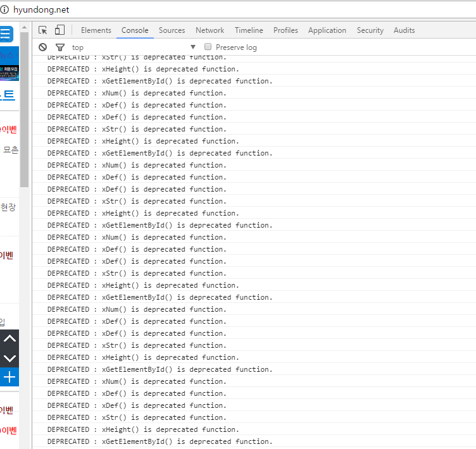Click the site info icon beside hyundong.net

(5, 9)
